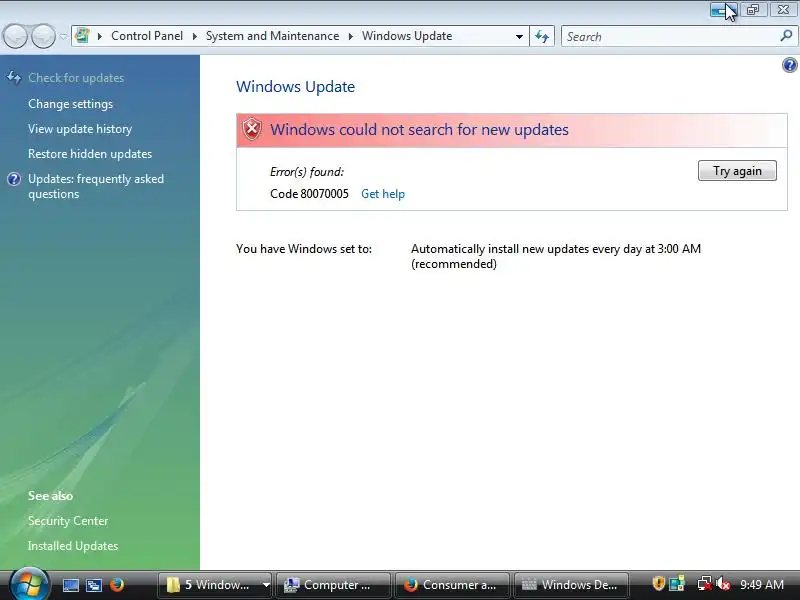Open Installed Updates under See also
The height and width of the screenshot is (600, 800).
(73, 546)
